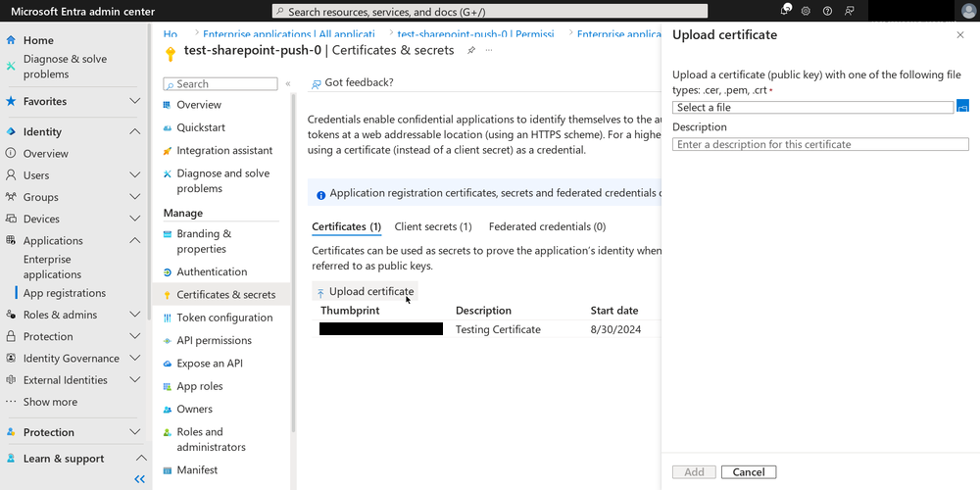
Task: Open App roles
Action: click(x=199, y=386)
